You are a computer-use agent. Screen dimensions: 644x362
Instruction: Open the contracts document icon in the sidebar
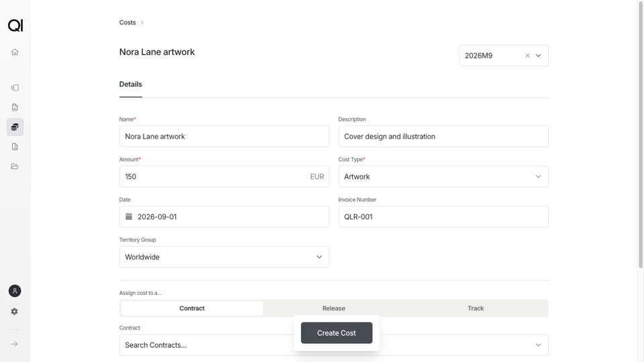15,107
